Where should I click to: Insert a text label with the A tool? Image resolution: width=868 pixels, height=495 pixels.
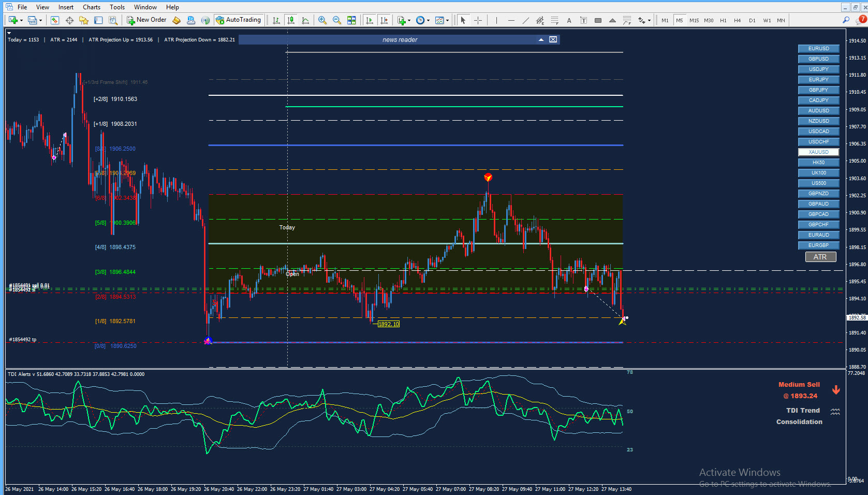(x=569, y=20)
